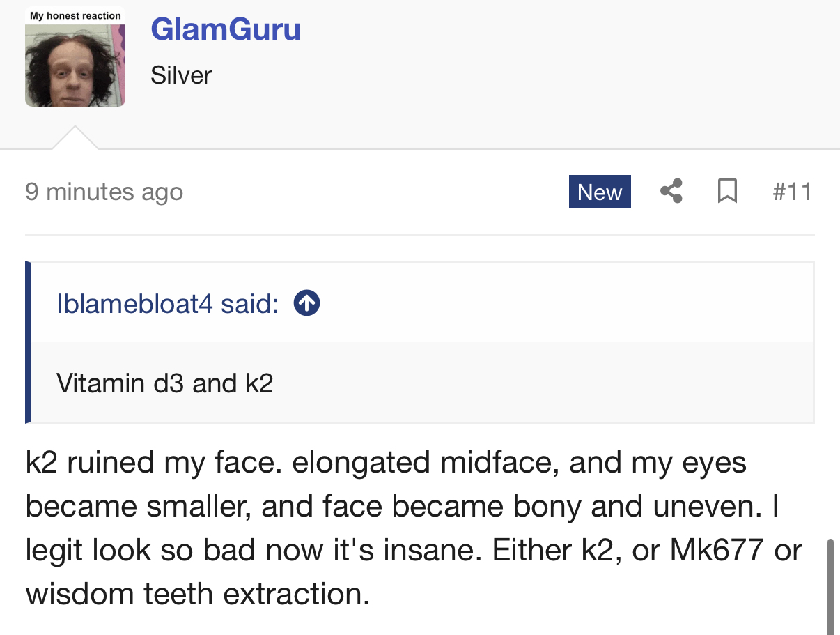This screenshot has width=840, height=635.
Task: Click the "New" post badge
Action: click(600, 192)
